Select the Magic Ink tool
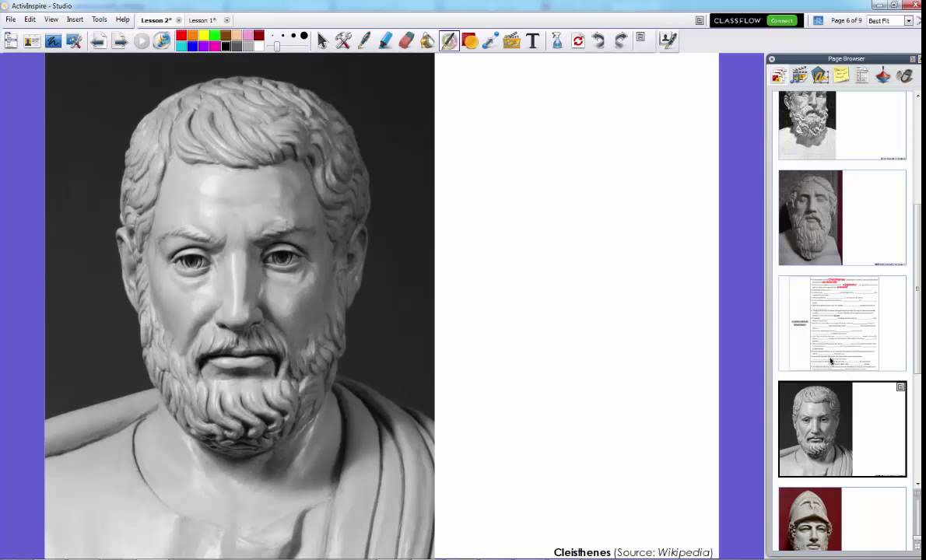926x560 pixels. click(x=449, y=40)
